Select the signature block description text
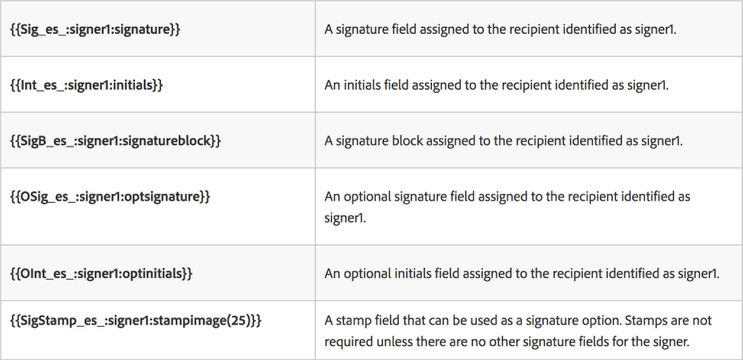The height and width of the screenshot is (360, 743). (x=503, y=141)
